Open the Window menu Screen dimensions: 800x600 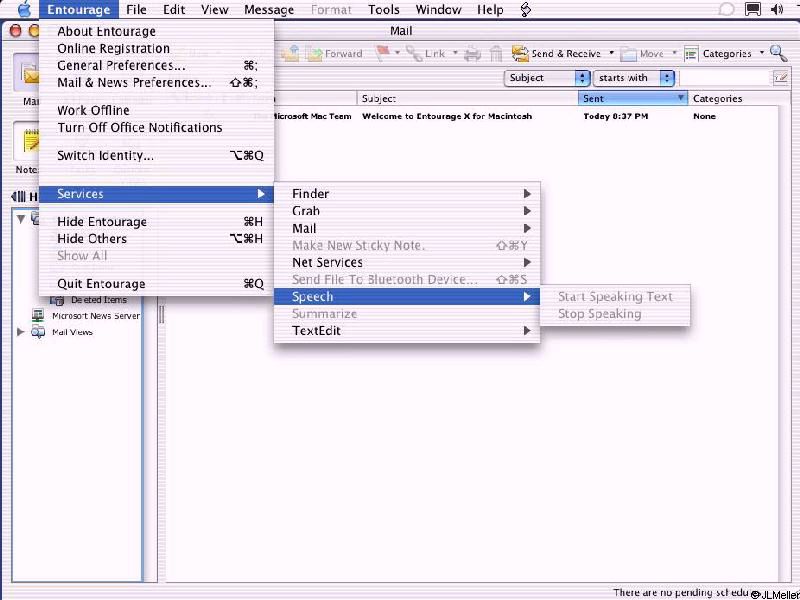point(438,10)
